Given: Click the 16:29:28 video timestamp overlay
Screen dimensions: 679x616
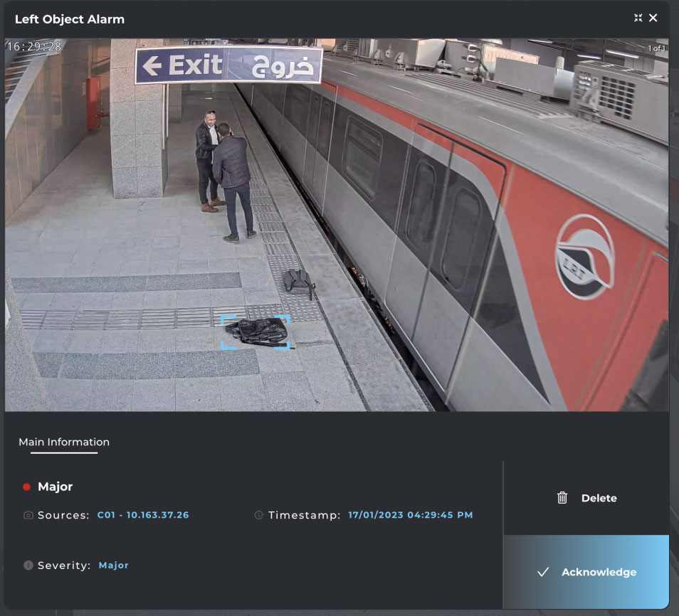Looking at the screenshot, I should (x=33, y=45).
